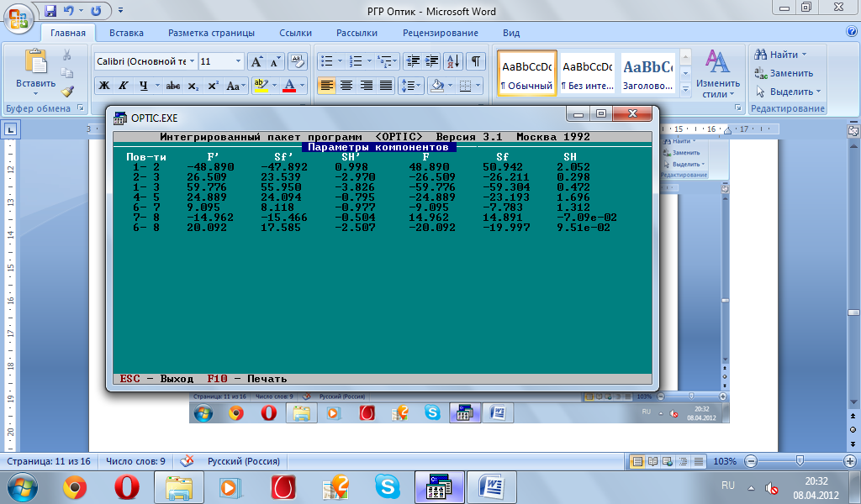Image resolution: width=861 pixels, height=504 pixels.
Task: Adjust the zoom slider handle
Action: click(800, 460)
